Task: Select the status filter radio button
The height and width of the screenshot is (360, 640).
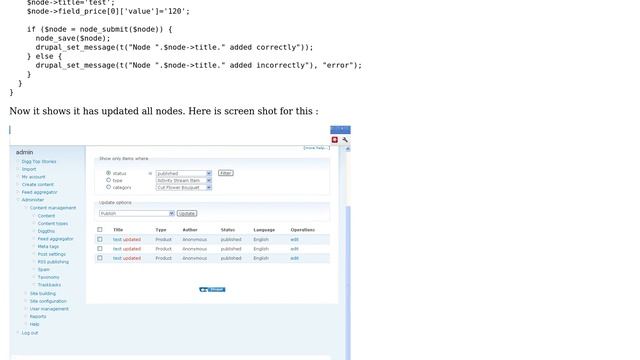Action: [x=109, y=173]
